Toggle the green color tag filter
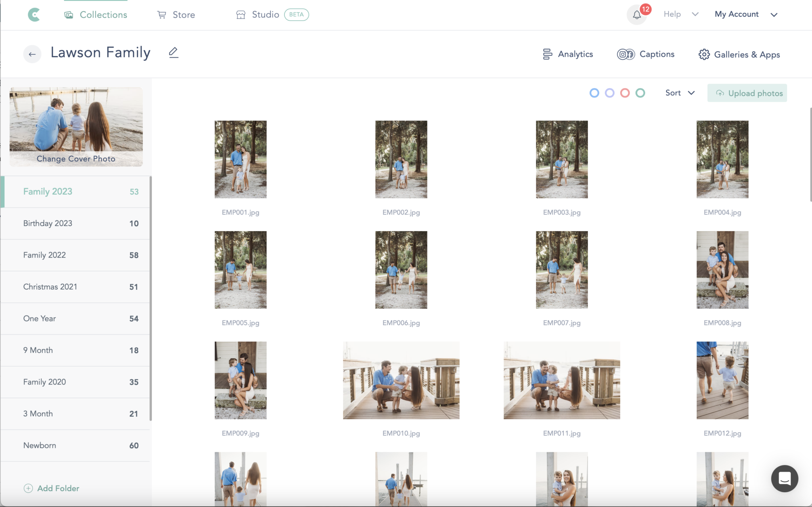Viewport: 812px width, 507px height. pos(640,93)
